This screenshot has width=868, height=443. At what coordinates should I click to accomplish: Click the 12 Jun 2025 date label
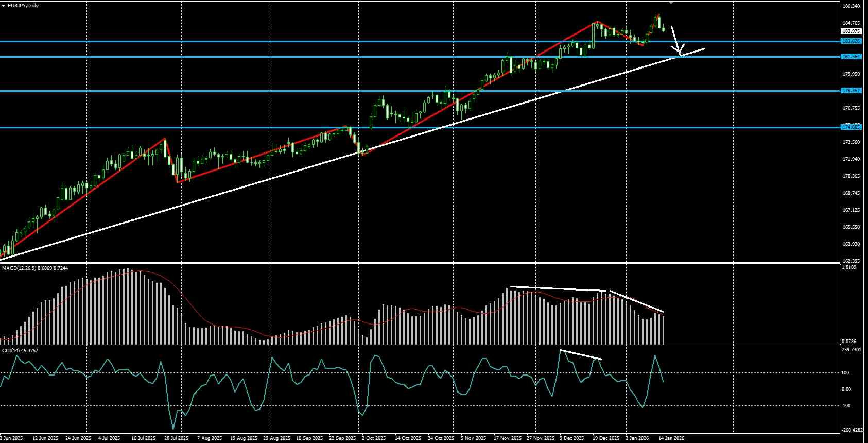point(45,438)
